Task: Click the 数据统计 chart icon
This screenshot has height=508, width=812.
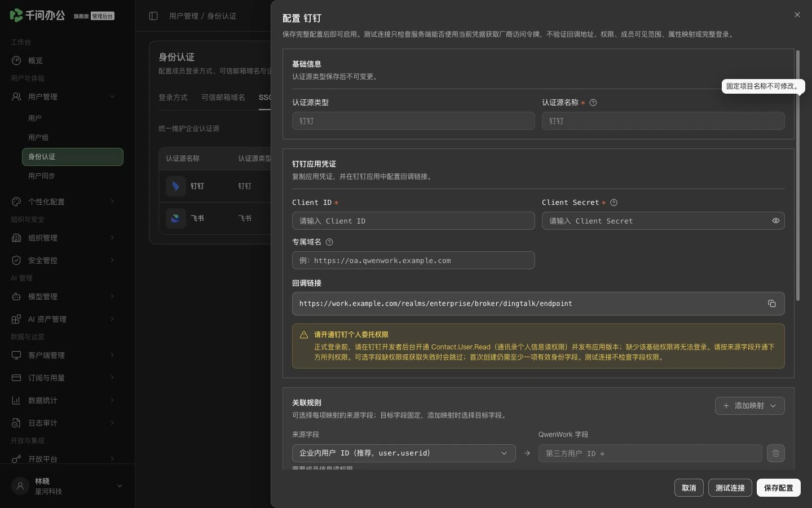Action: click(x=16, y=400)
